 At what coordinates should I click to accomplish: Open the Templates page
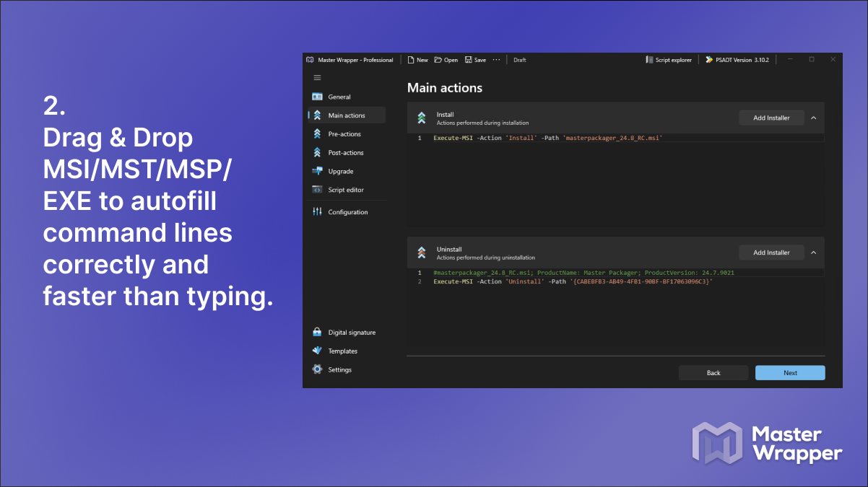[x=347, y=351]
